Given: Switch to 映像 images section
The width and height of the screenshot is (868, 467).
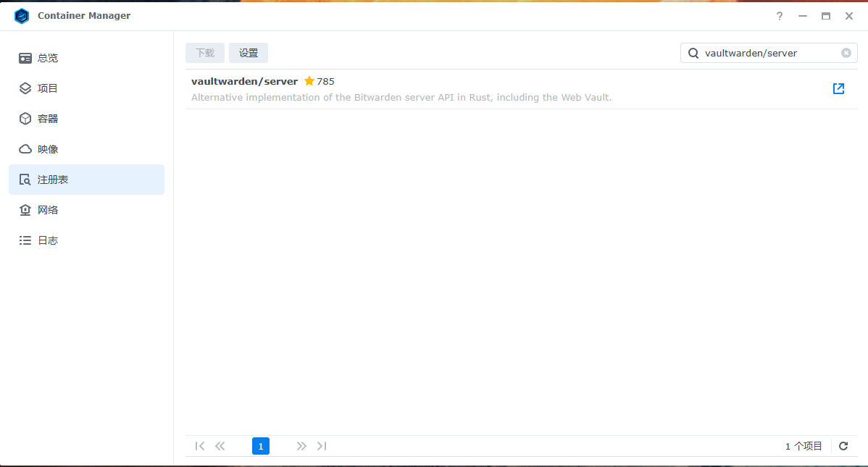Looking at the screenshot, I should (48, 149).
